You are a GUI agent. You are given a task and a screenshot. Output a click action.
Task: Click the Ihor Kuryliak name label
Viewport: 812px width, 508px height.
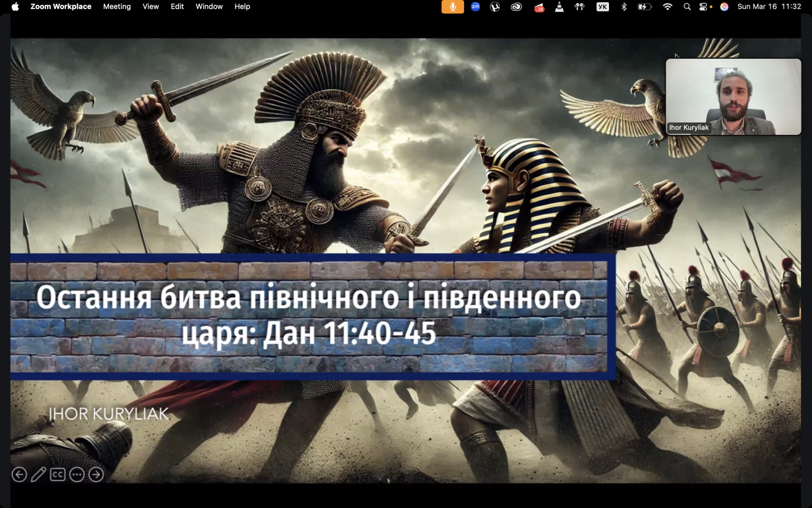coord(689,128)
